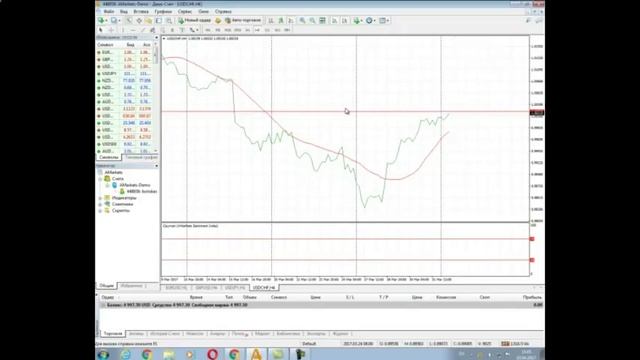640x360 pixels.
Task: Switch timeframe to M15
Action: [x=228, y=30]
